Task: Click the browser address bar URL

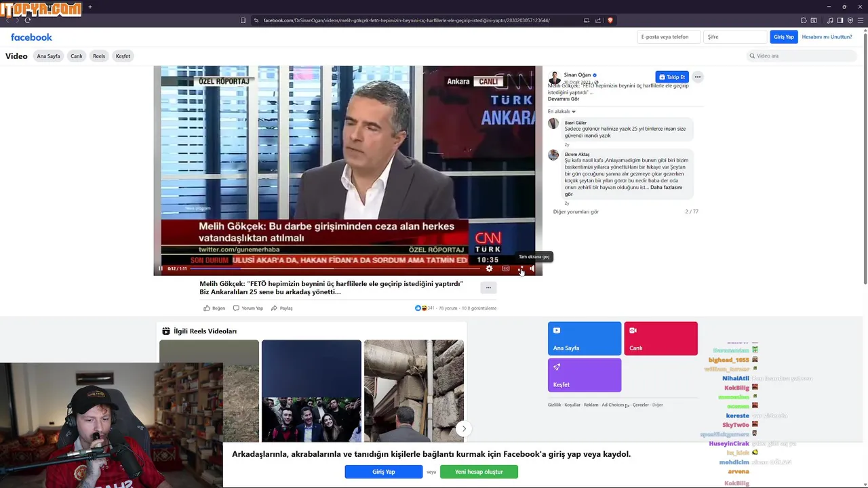Action: click(x=406, y=20)
